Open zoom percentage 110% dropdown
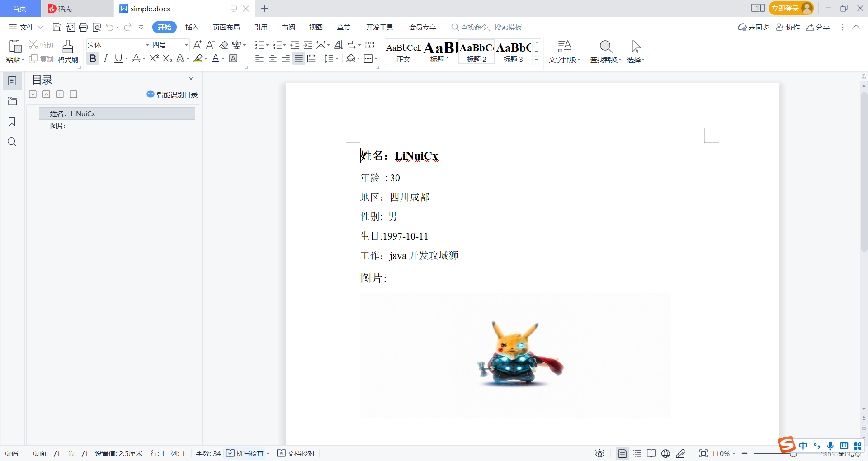Screen dimensions: 868x461 click(x=723, y=453)
